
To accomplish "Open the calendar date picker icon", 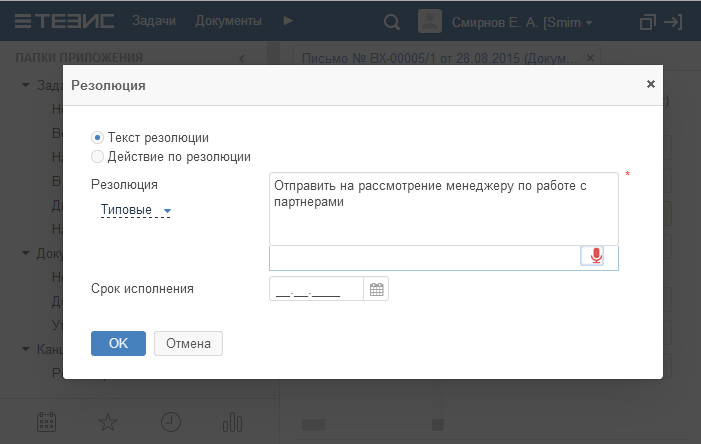I will [377, 290].
